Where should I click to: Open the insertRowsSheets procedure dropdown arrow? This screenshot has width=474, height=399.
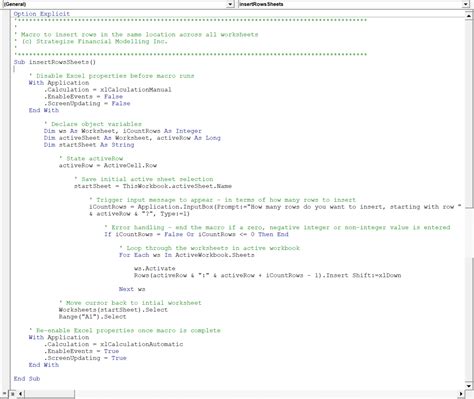coord(466,4)
